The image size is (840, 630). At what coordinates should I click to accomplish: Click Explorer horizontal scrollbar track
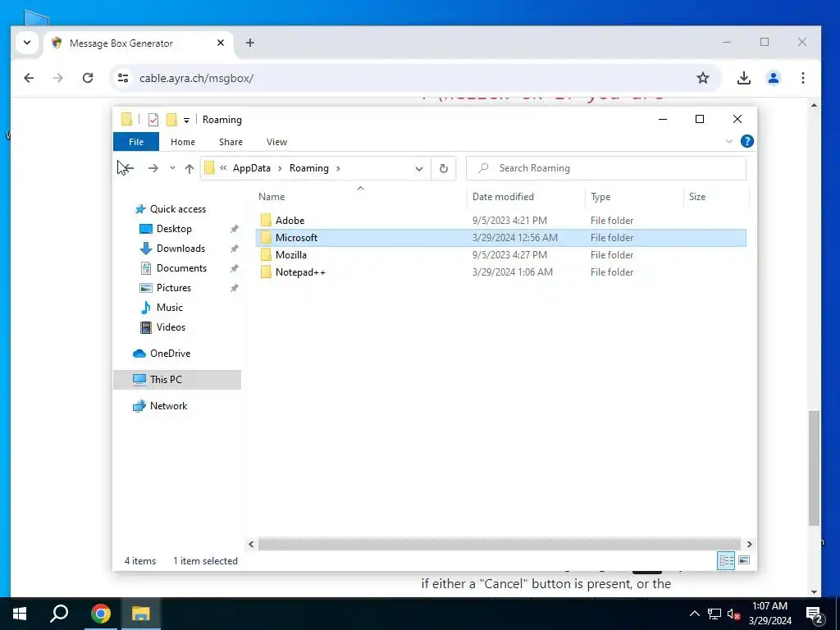pyautogui.click(x=500, y=545)
